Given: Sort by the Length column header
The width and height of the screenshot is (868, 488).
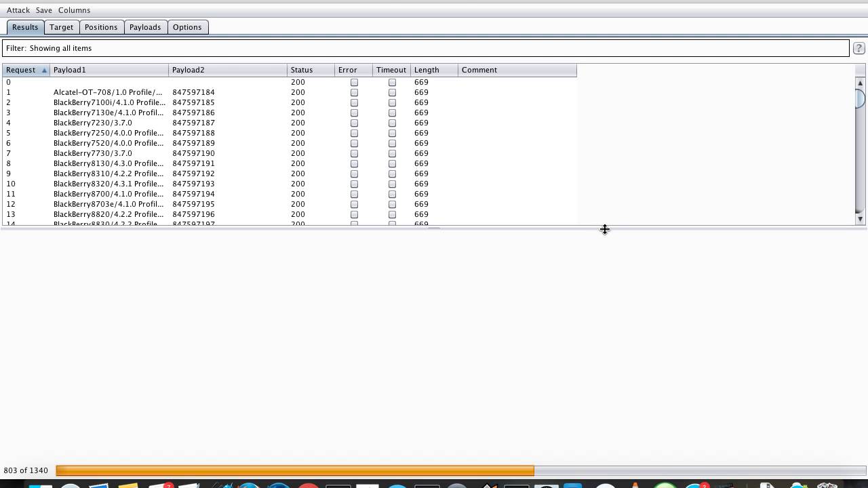Looking at the screenshot, I should point(434,70).
